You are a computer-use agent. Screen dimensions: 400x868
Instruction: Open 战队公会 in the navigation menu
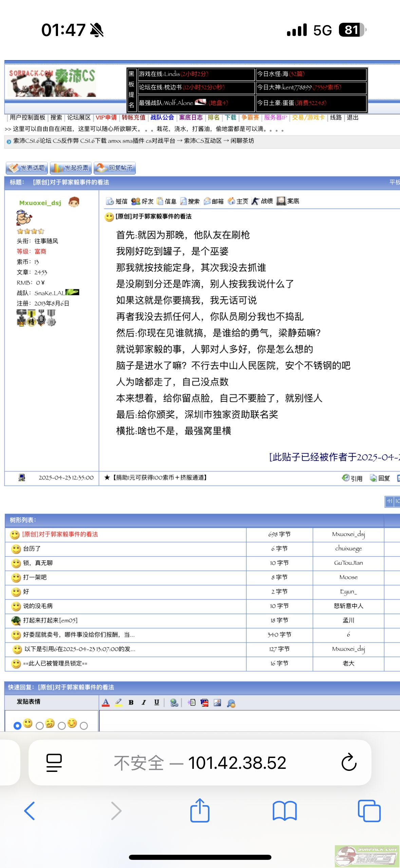point(162,117)
